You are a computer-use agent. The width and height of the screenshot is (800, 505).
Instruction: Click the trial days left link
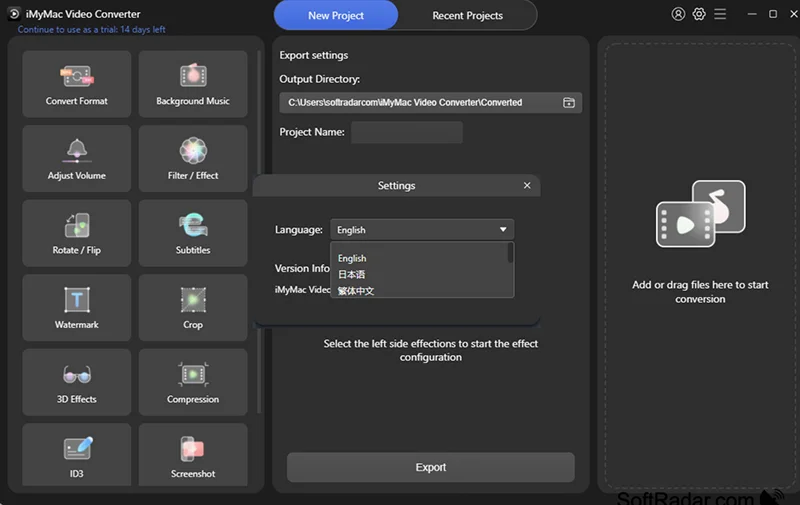click(91, 30)
